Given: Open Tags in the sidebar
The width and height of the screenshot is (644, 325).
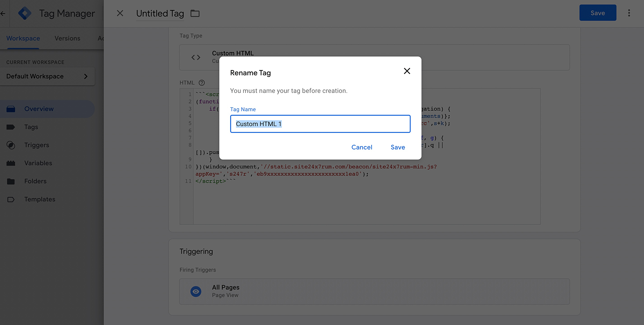Looking at the screenshot, I should click(x=31, y=127).
